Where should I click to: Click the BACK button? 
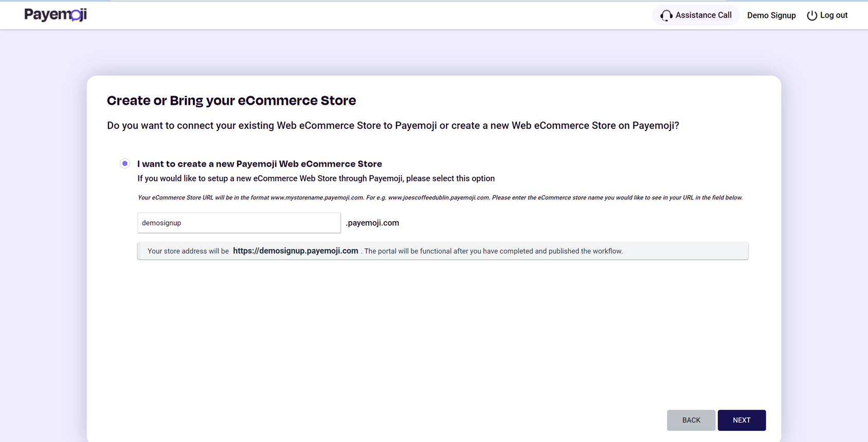[x=691, y=420]
